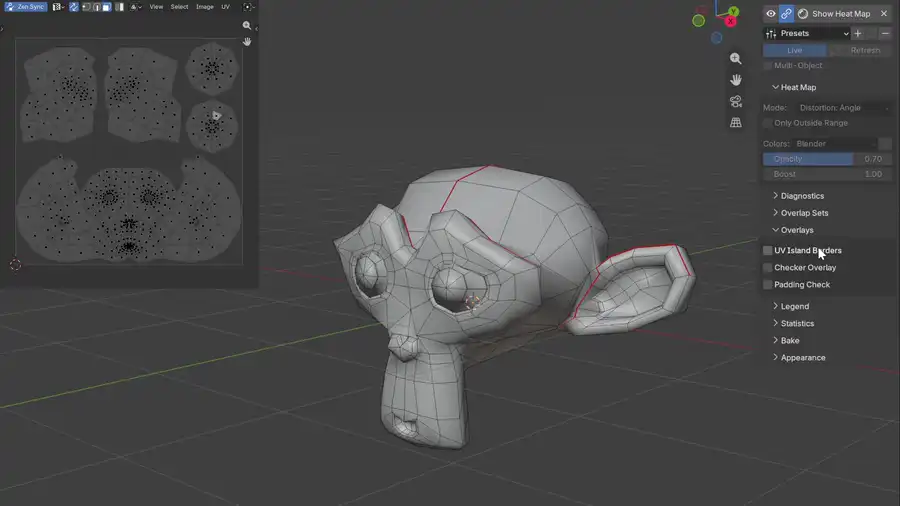The image size is (900, 506).
Task: Select the Live update mode
Action: (x=794, y=50)
